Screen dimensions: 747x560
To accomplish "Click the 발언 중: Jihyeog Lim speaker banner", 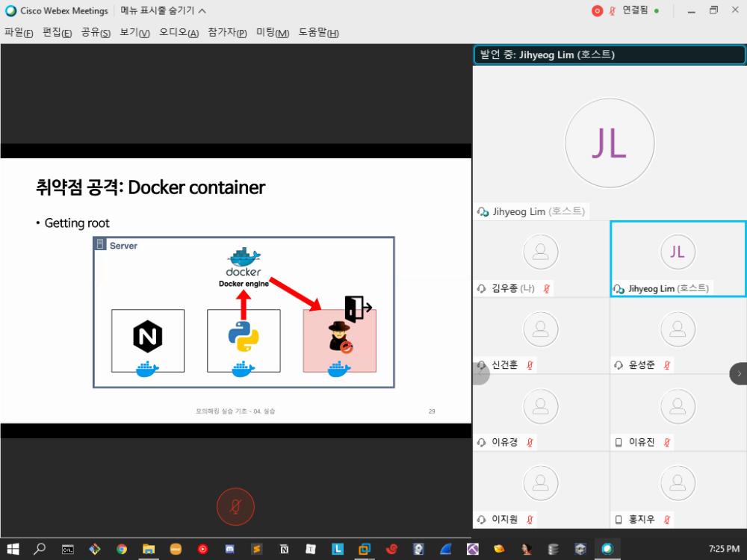I will coord(610,55).
